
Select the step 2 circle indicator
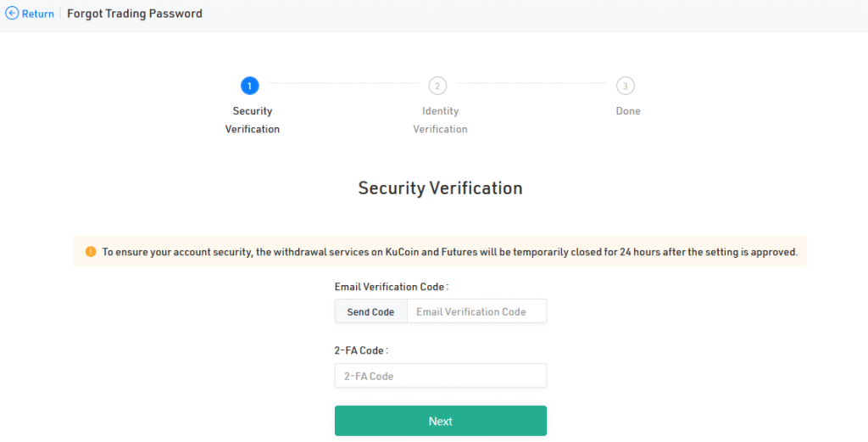tap(437, 86)
